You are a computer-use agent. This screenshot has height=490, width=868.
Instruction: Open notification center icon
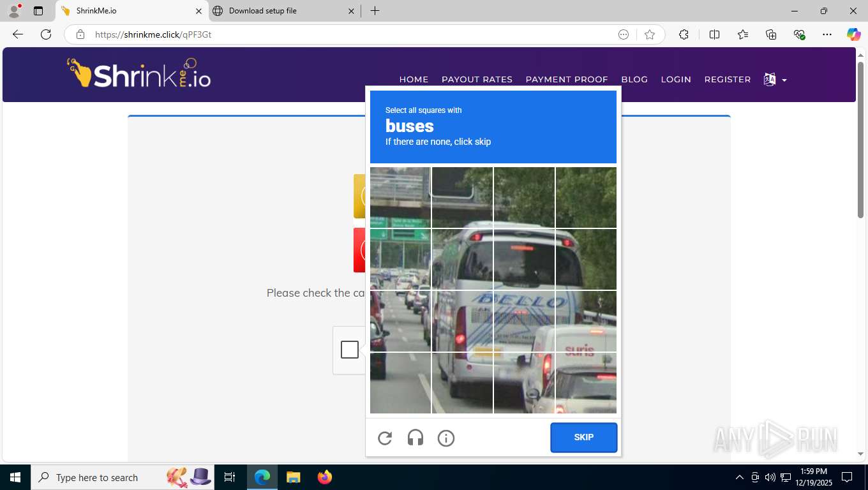847,477
